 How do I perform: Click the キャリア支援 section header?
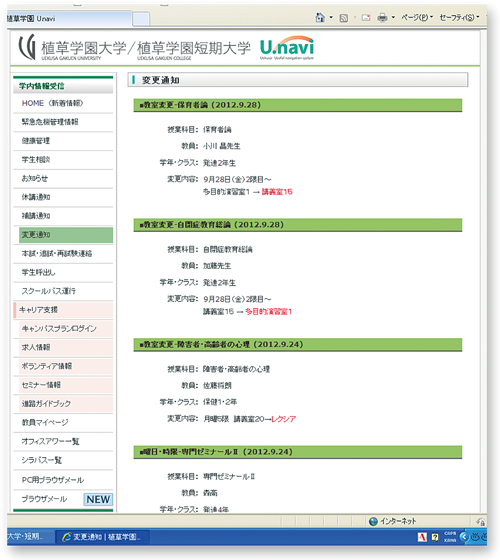pyautogui.click(x=63, y=310)
